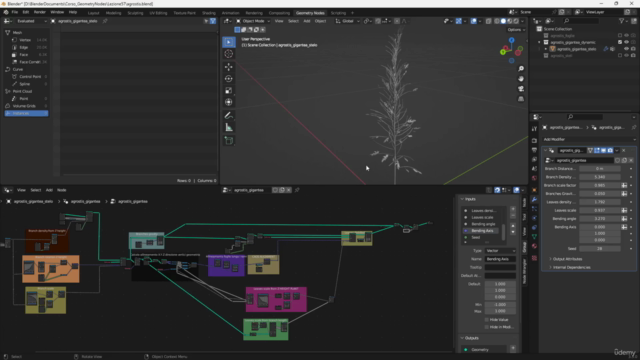Open the Modifiers wrench tab in Properties

pos(534,199)
